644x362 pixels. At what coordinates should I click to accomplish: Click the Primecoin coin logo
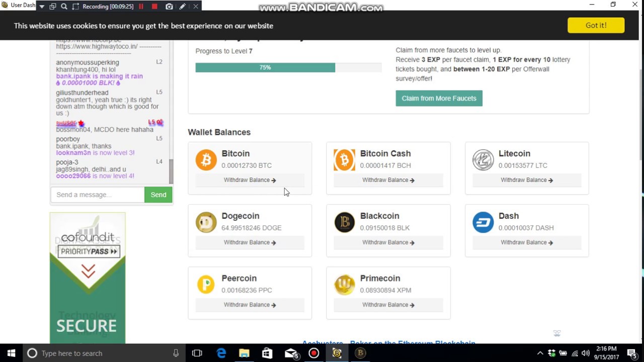point(344,285)
